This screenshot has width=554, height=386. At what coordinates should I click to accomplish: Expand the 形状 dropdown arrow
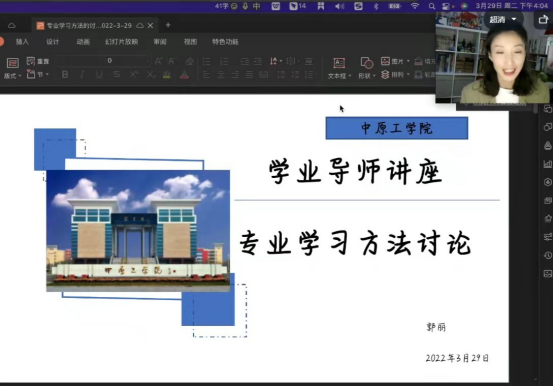374,76
